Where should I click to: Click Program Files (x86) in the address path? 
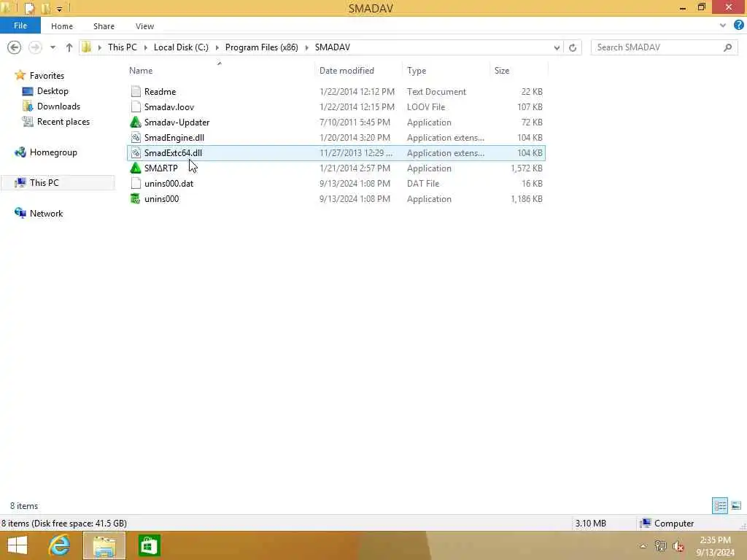[262, 47]
